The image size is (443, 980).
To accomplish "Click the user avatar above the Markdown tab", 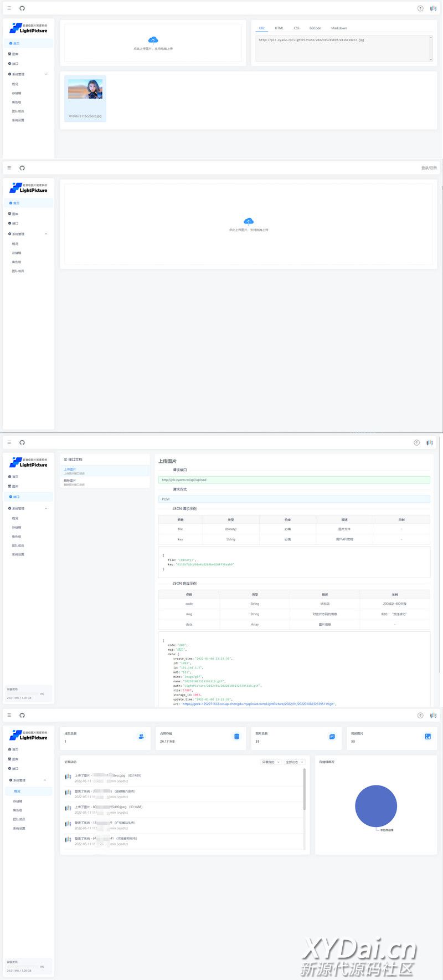I will [432, 8].
